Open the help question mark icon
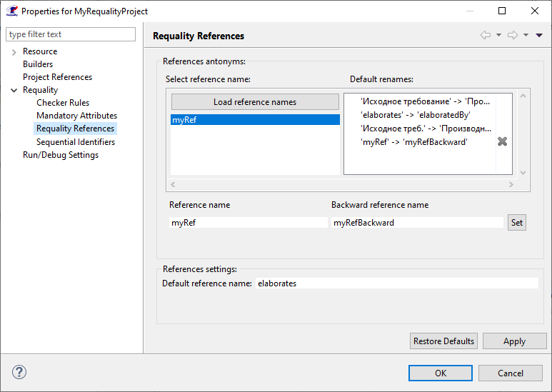This screenshot has width=552, height=392. [19, 372]
